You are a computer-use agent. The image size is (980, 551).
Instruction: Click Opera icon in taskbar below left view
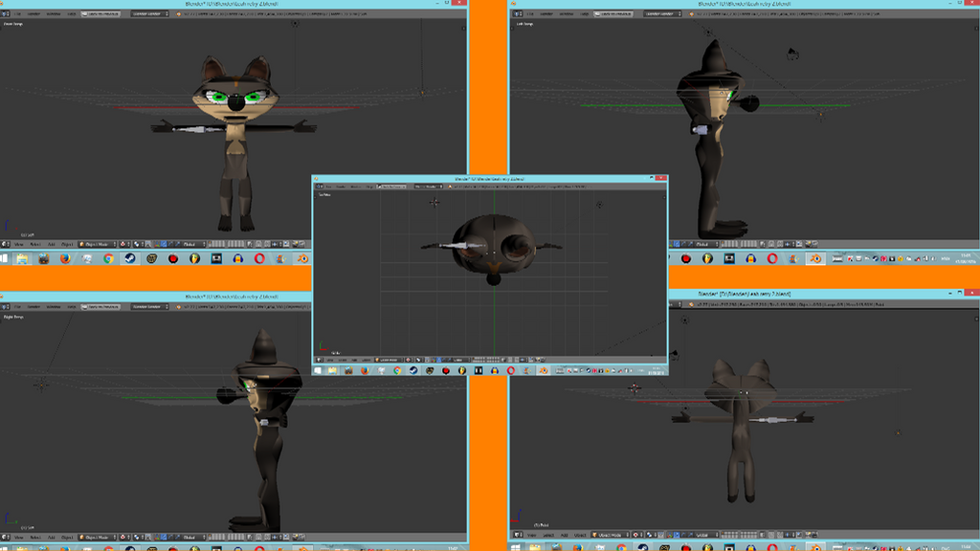point(772,258)
